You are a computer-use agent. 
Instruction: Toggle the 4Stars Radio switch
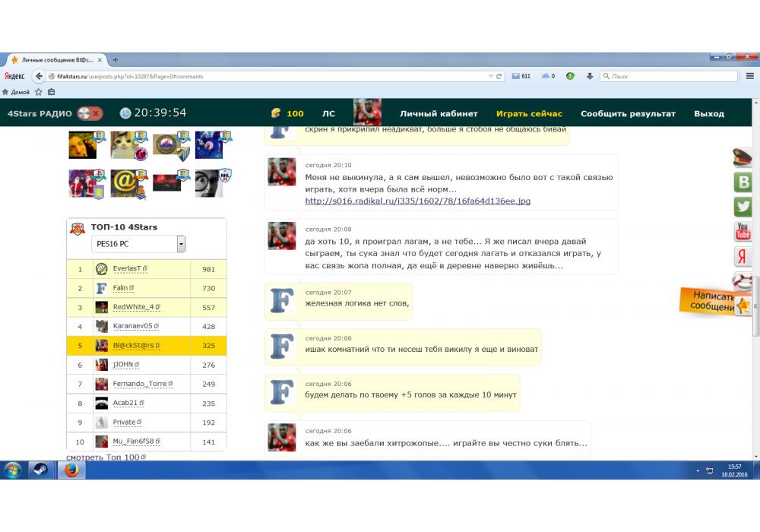tap(90, 114)
